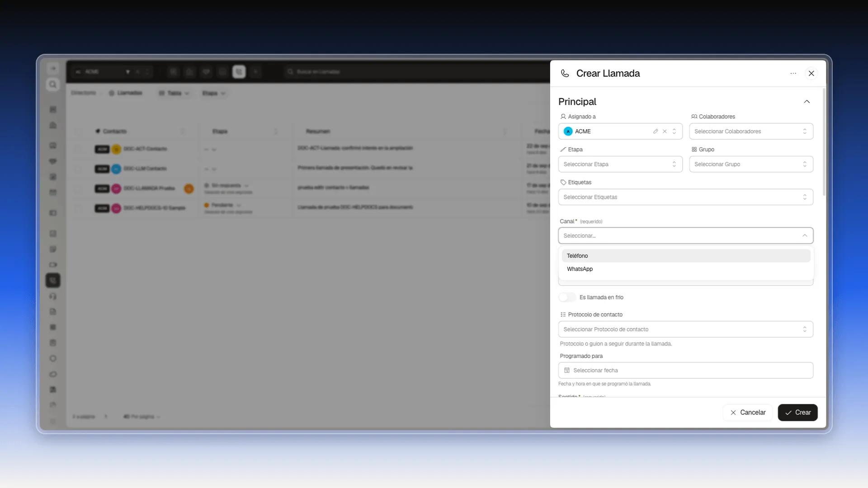The height and width of the screenshot is (488, 868).
Task: Open the Seleccionar Etiquetas dropdown
Action: point(685,197)
